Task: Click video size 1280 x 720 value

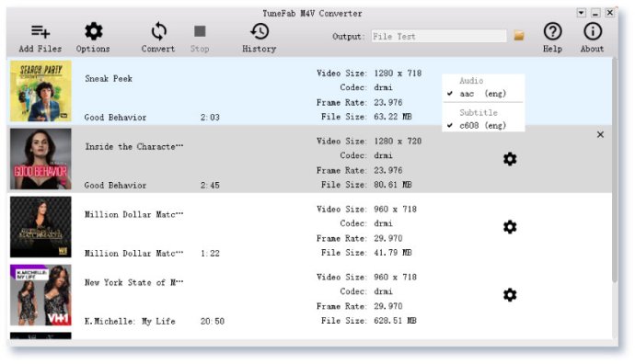Action: (x=398, y=141)
